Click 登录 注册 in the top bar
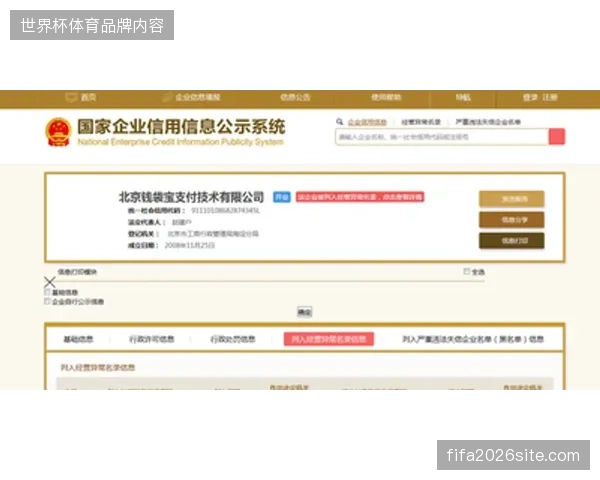 [540, 97]
